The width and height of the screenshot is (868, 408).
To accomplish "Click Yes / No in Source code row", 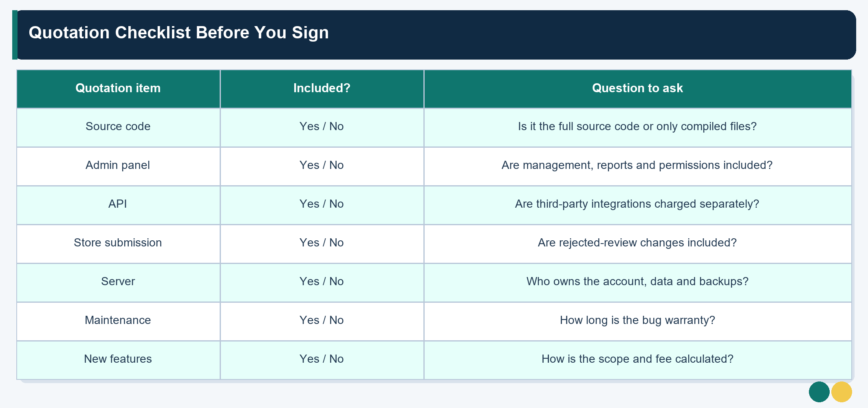I will pyautogui.click(x=322, y=126).
